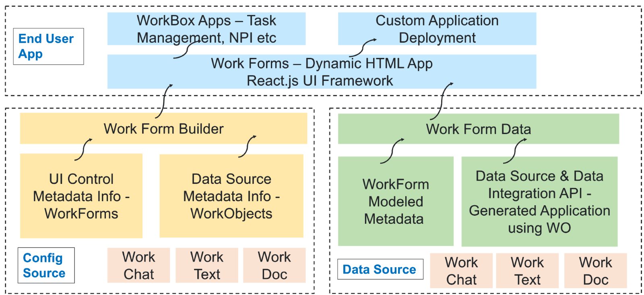
Task: Pick Work Doc in the Config Source section
Action: [x=274, y=265]
